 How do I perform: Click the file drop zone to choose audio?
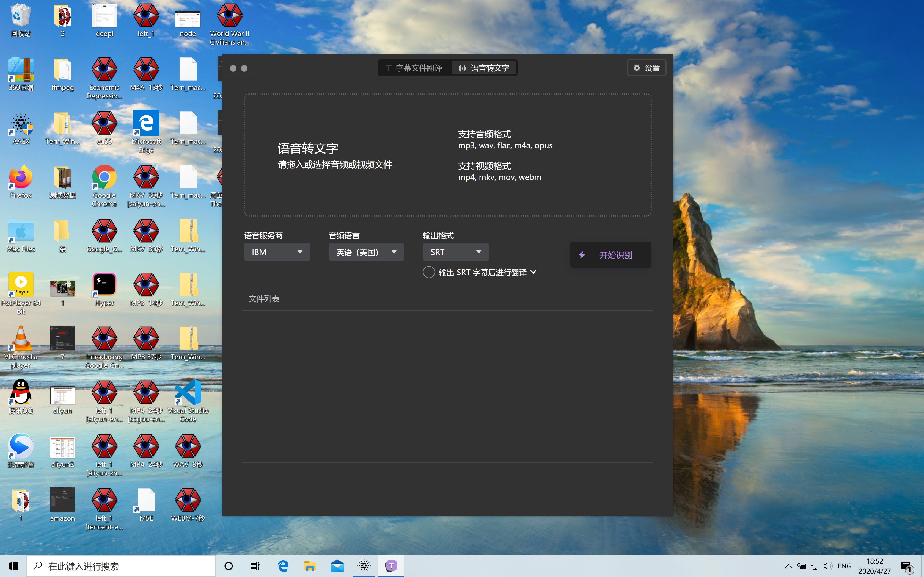tap(447, 155)
